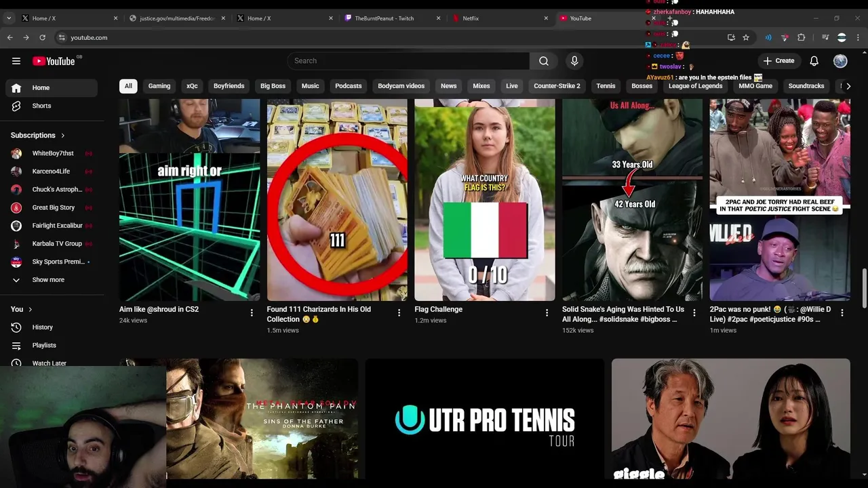
Task: Select the Tennis filter chip
Action: [606, 86]
